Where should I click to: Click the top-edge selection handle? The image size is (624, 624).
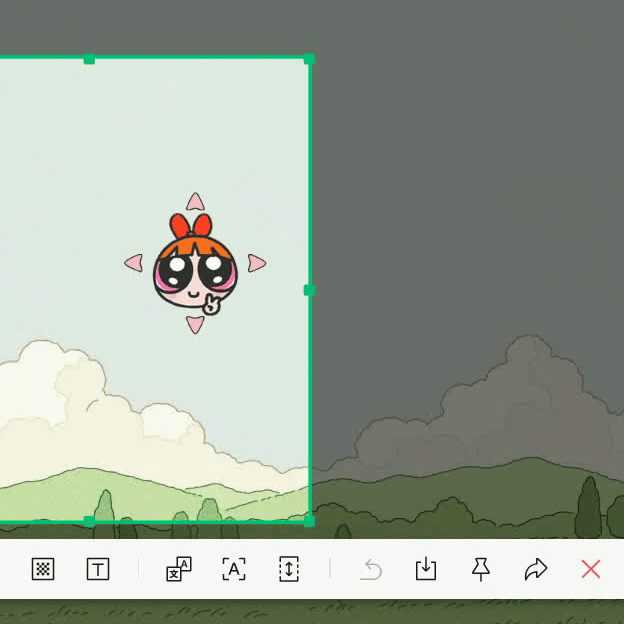coord(89,59)
